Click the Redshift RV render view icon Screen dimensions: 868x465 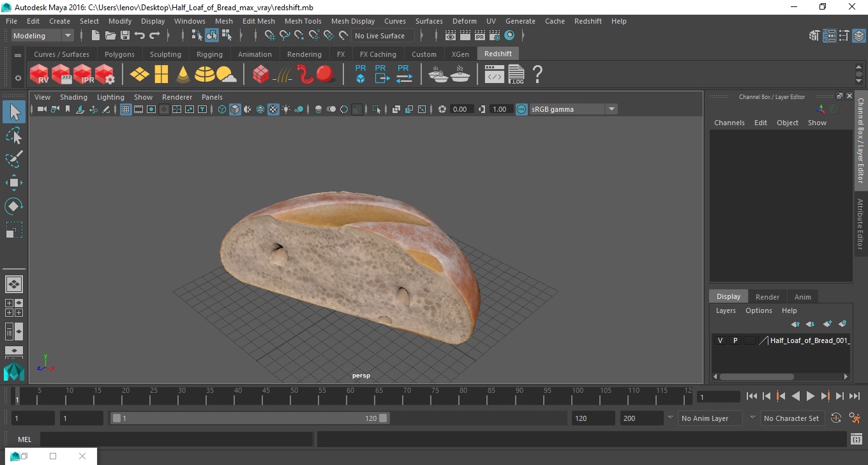click(x=40, y=75)
